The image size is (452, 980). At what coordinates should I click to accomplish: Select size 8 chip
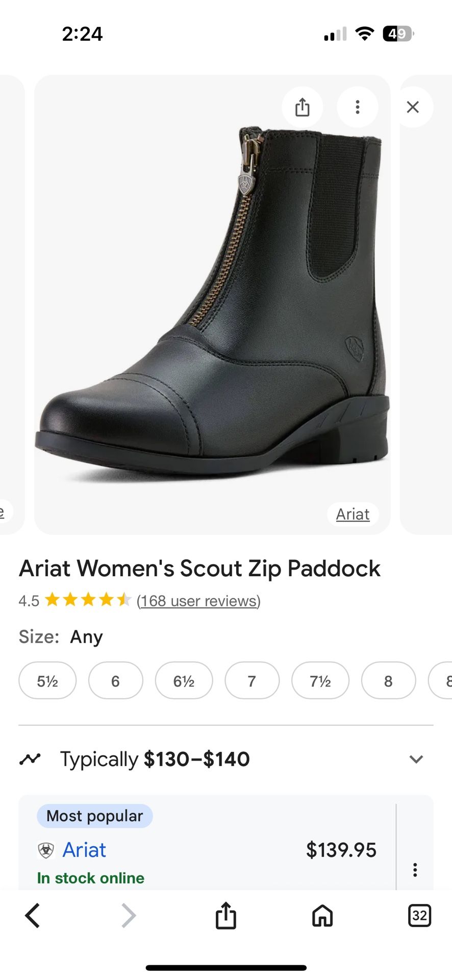[388, 680]
